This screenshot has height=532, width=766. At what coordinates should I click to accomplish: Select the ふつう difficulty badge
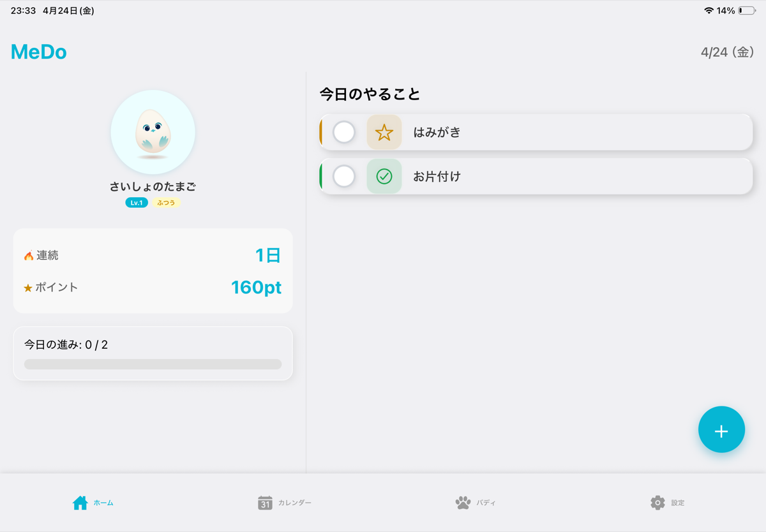coord(166,202)
